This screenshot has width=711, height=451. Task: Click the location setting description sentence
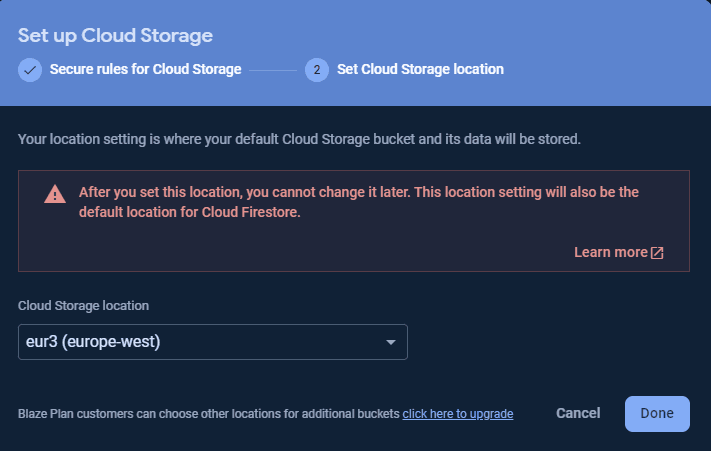click(299, 139)
